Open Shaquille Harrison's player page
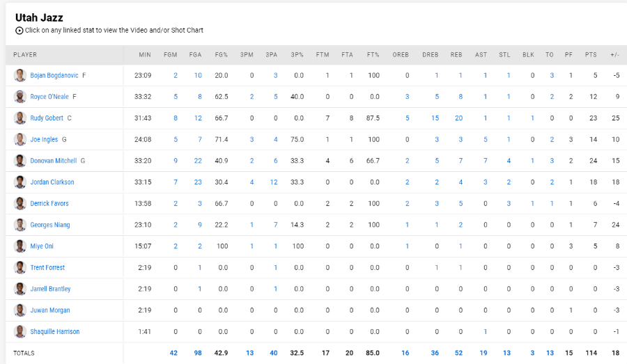Viewport: 627px width, 364px height. 55,331
